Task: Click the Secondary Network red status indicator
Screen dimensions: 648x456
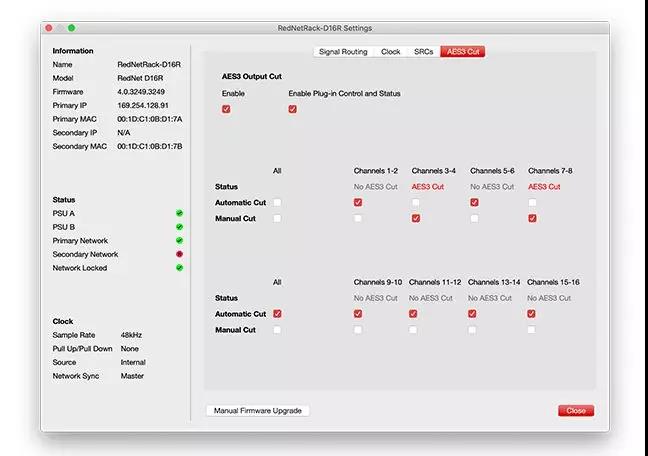Action: click(179, 254)
